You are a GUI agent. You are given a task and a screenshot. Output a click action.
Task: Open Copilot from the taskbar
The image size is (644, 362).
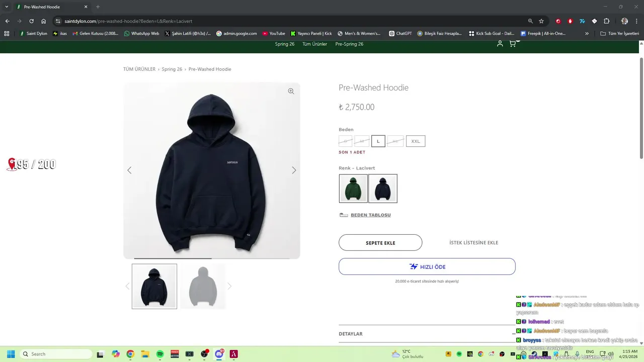coord(116,354)
